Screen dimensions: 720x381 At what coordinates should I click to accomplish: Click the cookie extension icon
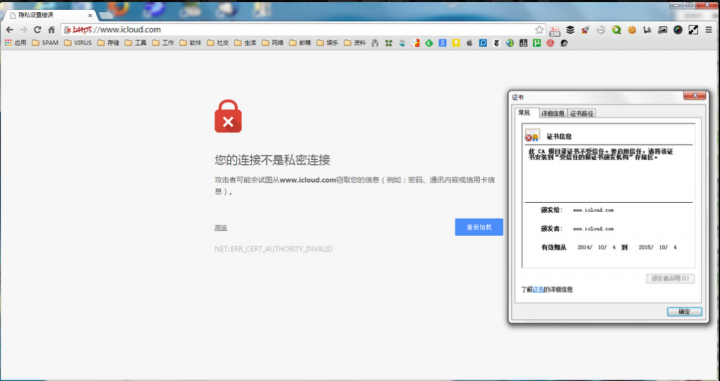[632, 30]
